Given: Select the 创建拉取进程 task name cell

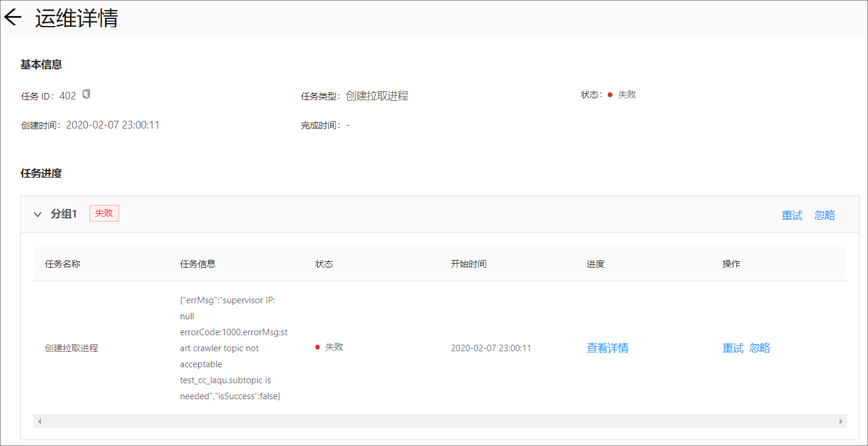Looking at the screenshot, I should tap(72, 348).
